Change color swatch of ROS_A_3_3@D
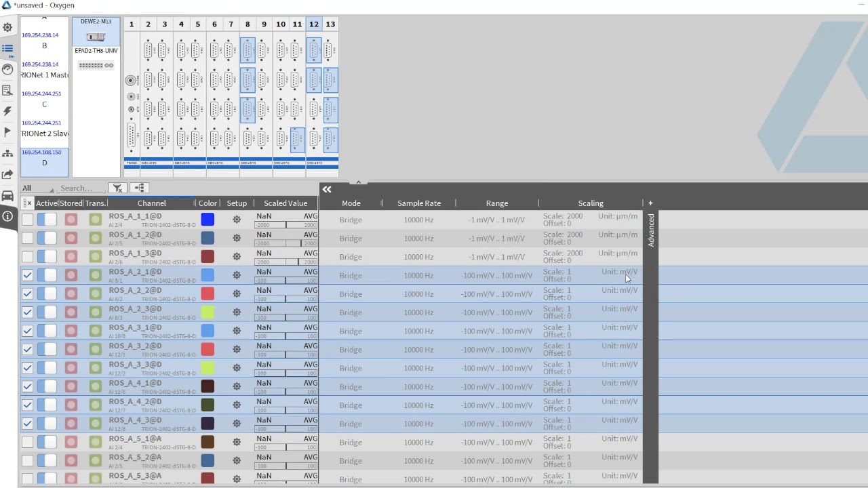Image resolution: width=868 pixels, height=488 pixels. click(208, 368)
